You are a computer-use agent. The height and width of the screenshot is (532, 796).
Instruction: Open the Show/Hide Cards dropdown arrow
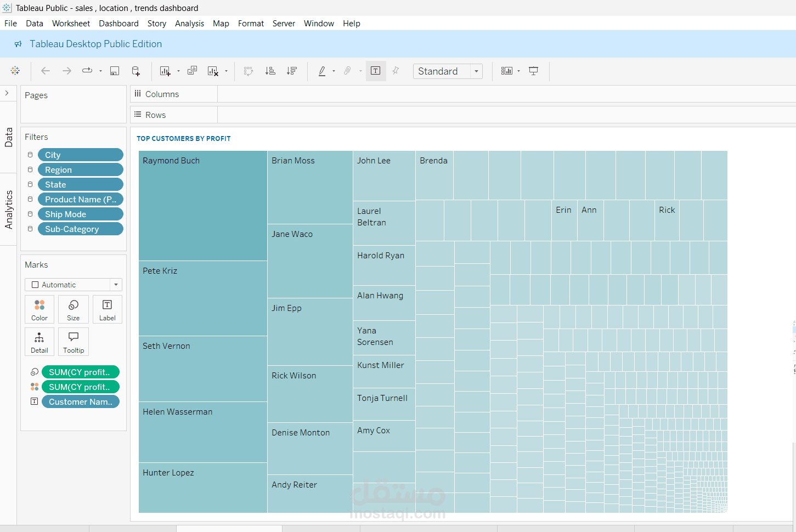(x=518, y=71)
